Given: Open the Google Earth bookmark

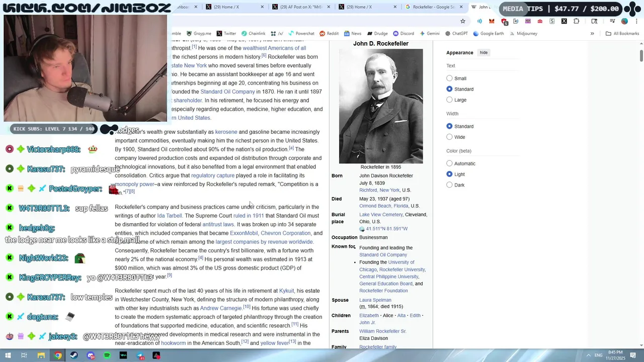Looking at the screenshot, I should (x=488, y=34).
